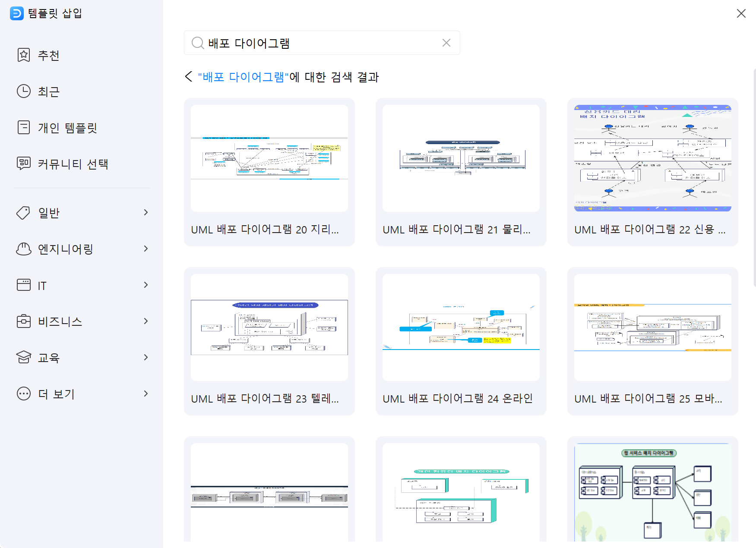The height and width of the screenshot is (548, 756).
Task: Open the 웹 서비스 배치 다이어그램 thumbnail
Action: tap(653, 492)
